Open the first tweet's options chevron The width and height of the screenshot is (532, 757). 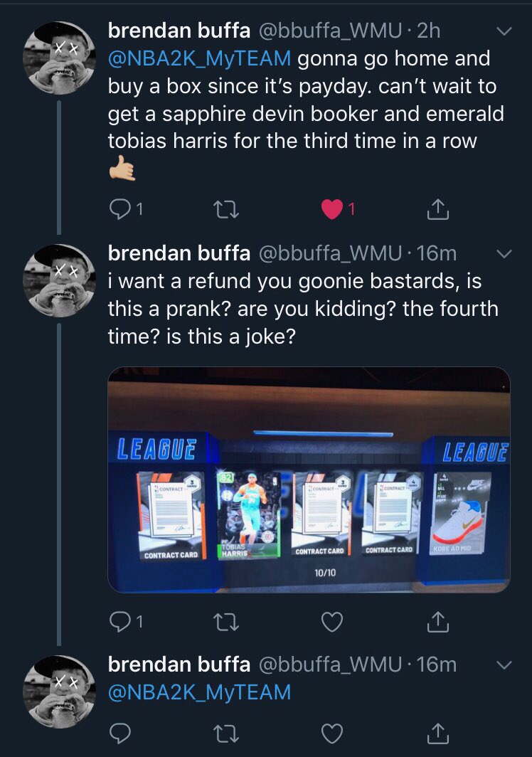[504, 31]
